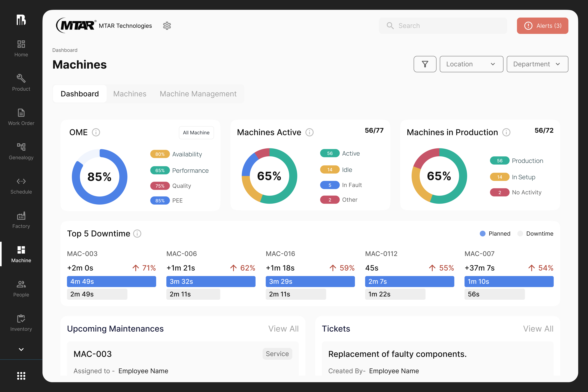Click the filter funnel button
The width and height of the screenshot is (588, 392).
[425, 64]
